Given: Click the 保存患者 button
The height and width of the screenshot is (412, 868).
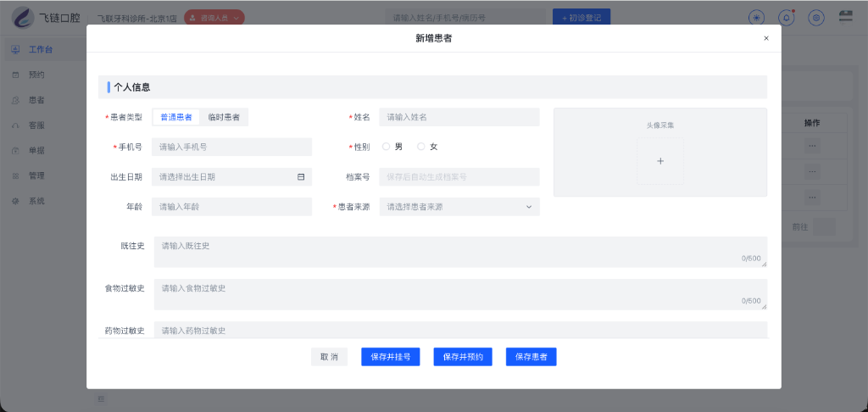Looking at the screenshot, I should point(531,357).
